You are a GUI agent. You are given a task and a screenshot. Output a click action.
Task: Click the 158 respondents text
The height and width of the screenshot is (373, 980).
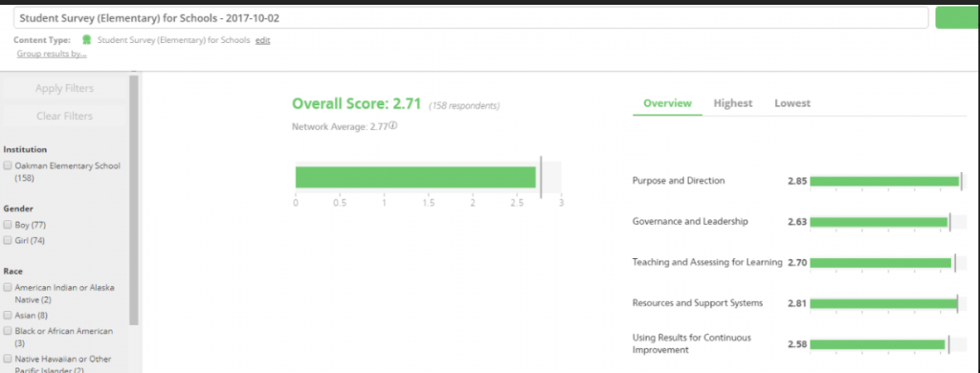point(464,106)
